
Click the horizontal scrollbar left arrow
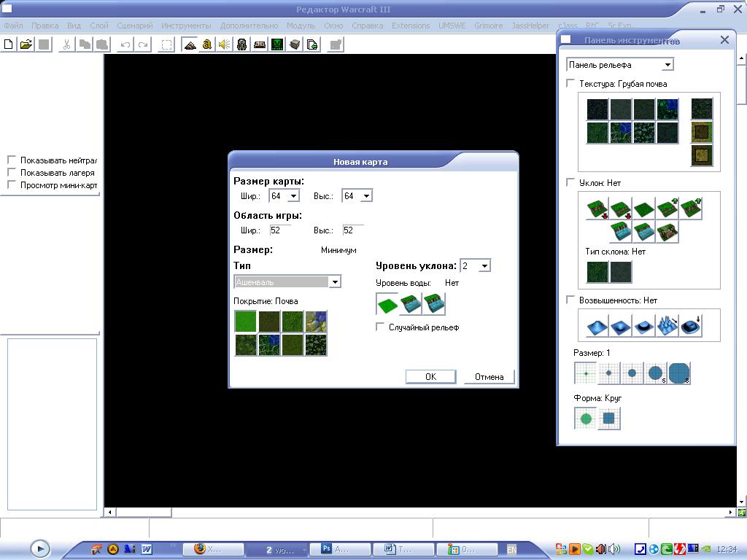(x=110, y=513)
